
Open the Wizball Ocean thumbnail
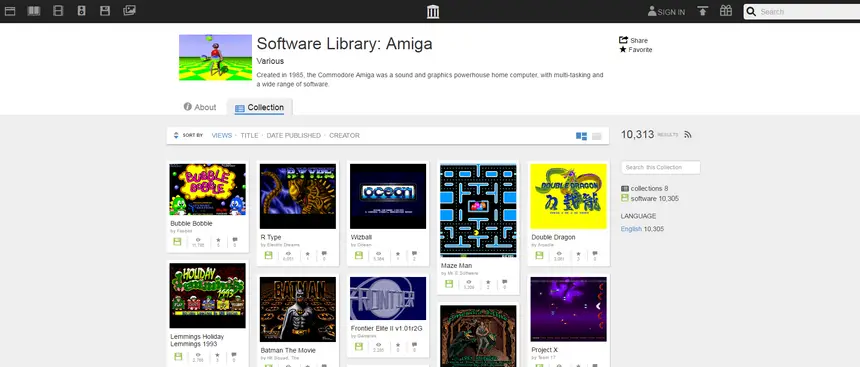pos(388,196)
